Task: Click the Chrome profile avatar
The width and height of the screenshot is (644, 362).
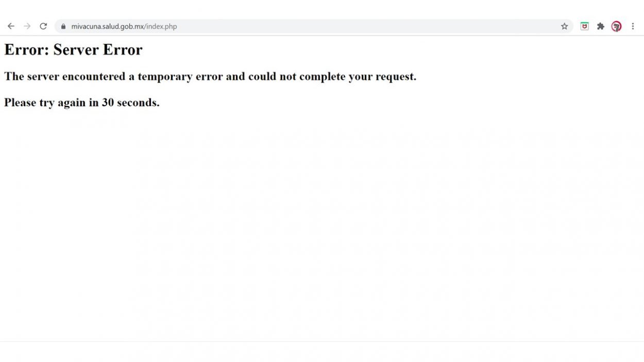Action: [x=616, y=26]
